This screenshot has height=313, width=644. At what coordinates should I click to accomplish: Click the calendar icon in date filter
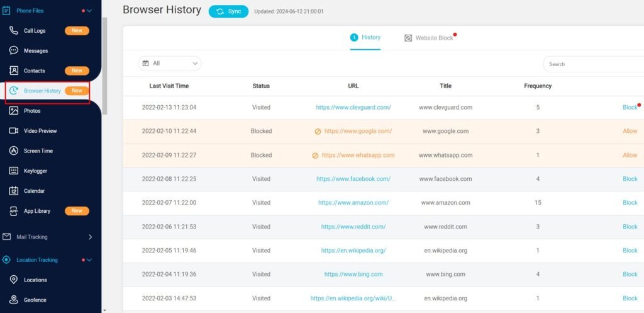coord(145,64)
